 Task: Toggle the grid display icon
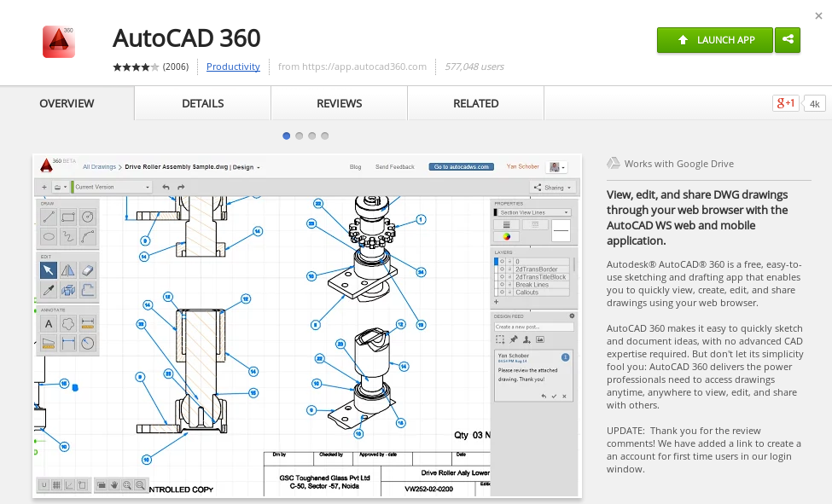click(x=56, y=484)
